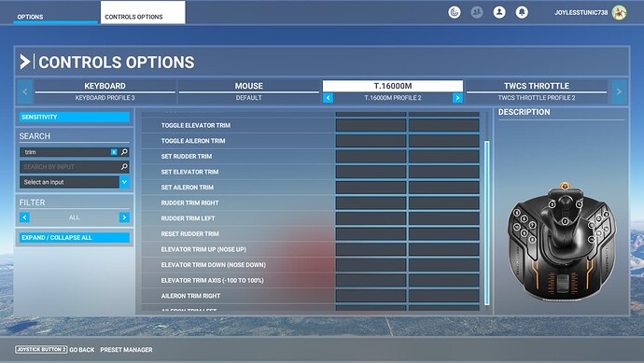Screen dimensions: 644x363
Task: Switch to previous T.16000M profile
Action: [328, 98]
